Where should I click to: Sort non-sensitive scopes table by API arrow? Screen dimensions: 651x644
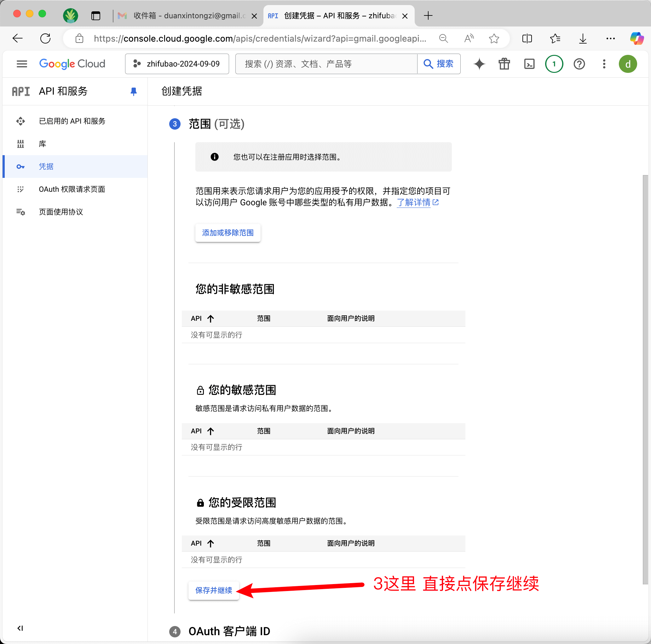[x=210, y=319]
